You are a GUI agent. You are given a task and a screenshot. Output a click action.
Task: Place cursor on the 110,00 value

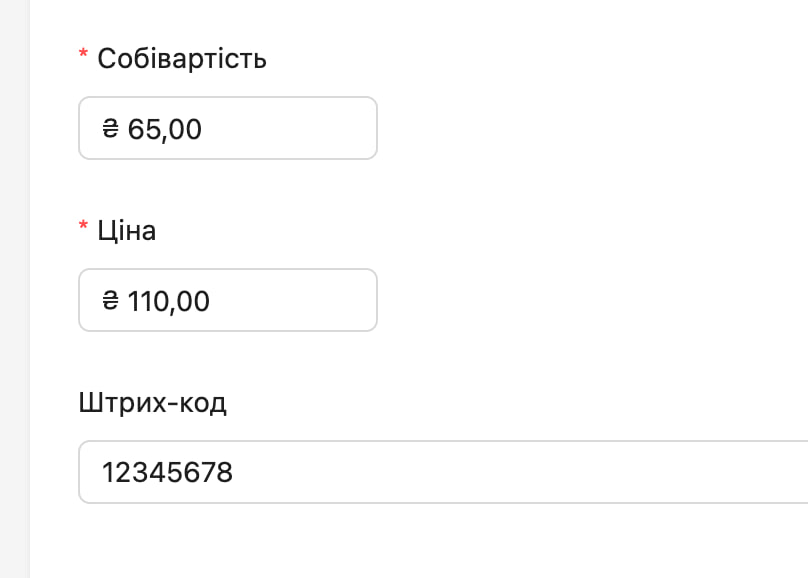coord(169,301)
